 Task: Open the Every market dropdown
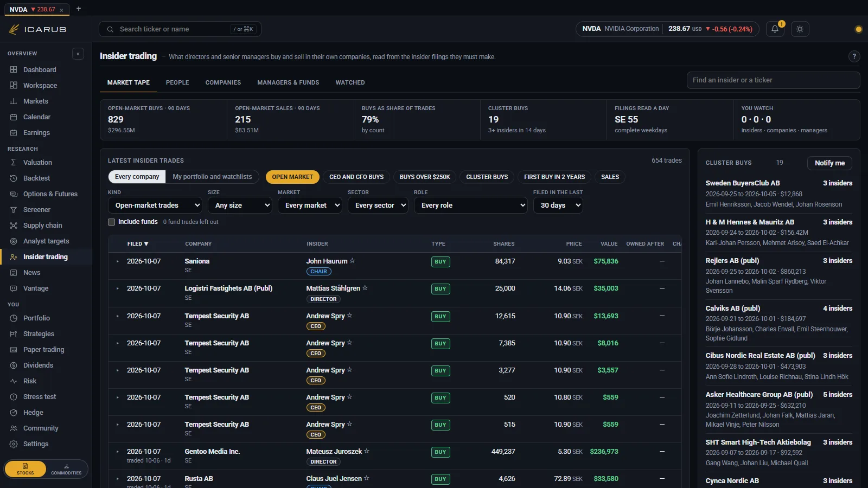(x=310, y=206)
